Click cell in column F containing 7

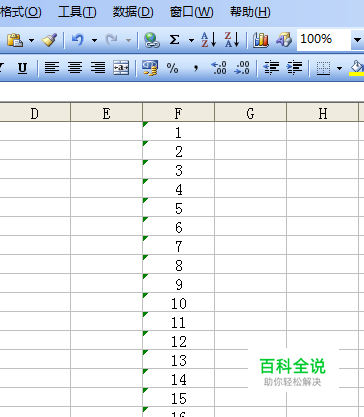coord(178,245)
